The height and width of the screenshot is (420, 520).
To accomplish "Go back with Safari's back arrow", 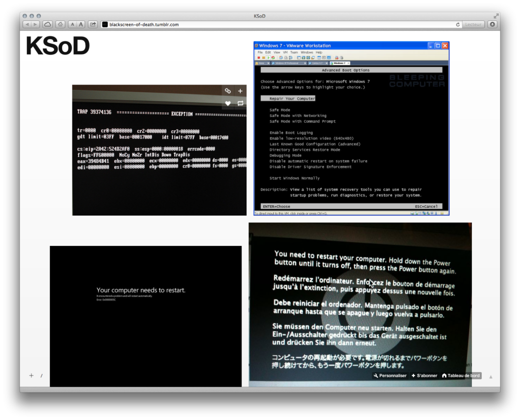I will click(27, 24).
